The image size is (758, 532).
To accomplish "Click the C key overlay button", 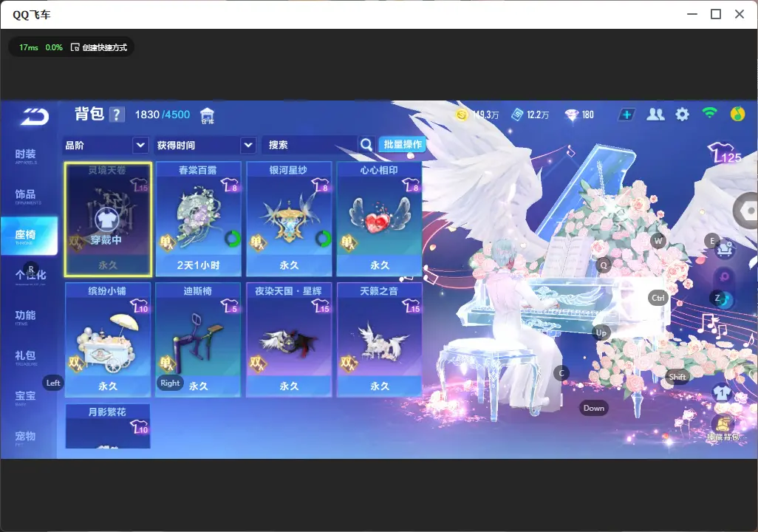I will [561, 373].
